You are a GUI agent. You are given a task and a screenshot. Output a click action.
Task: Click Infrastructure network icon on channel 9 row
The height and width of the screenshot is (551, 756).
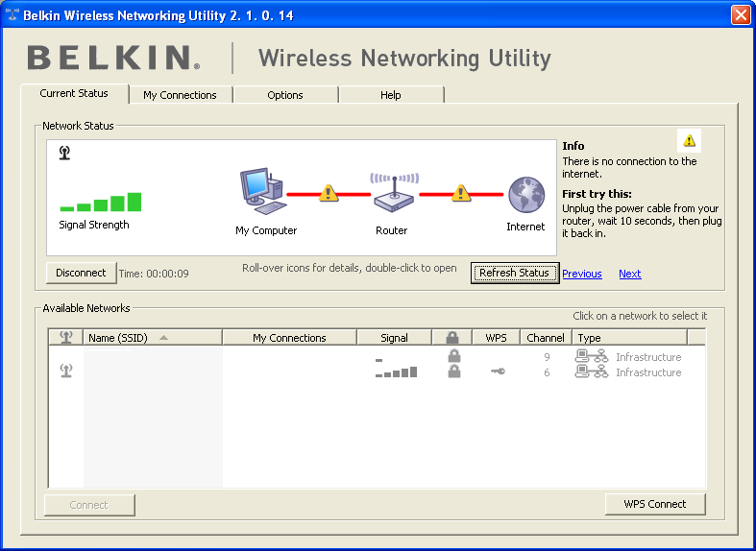(x=592, y=356)
